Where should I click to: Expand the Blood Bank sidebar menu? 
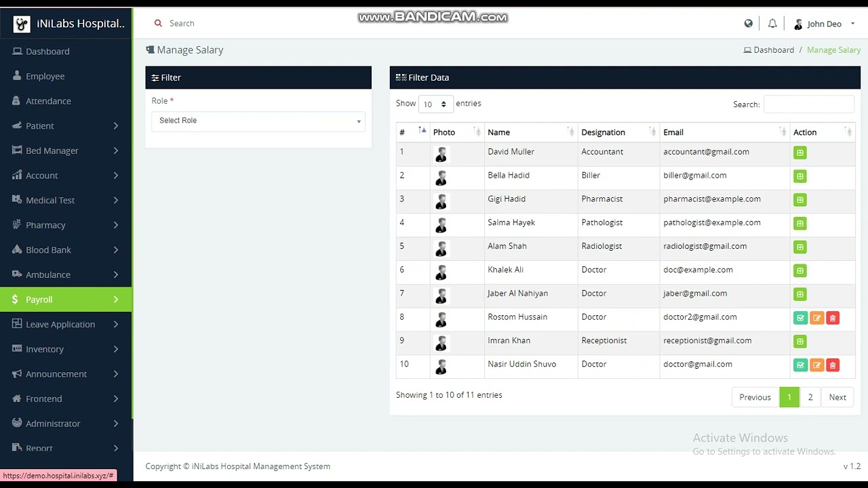[66, 250]
